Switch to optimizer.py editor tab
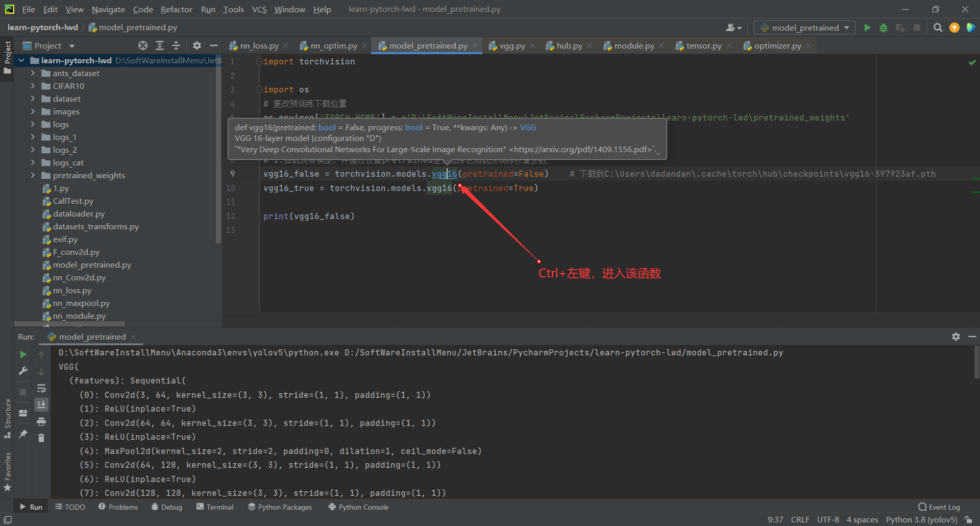Viewport: 980px width, 526px height. 777,45
